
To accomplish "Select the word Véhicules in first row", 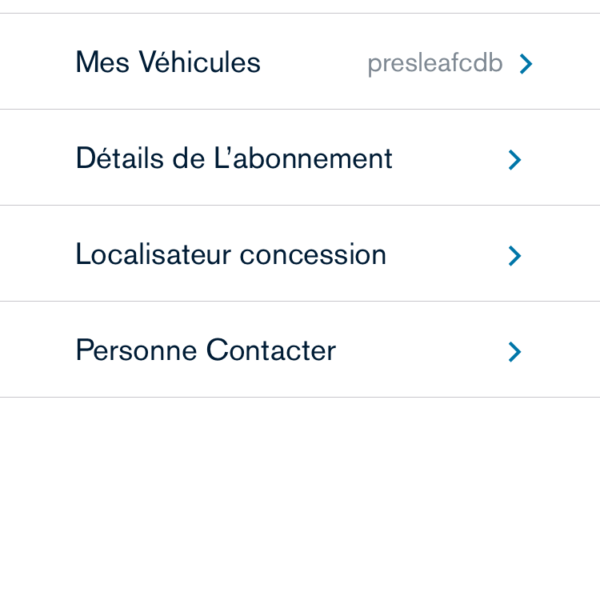I will coord(198,63).
